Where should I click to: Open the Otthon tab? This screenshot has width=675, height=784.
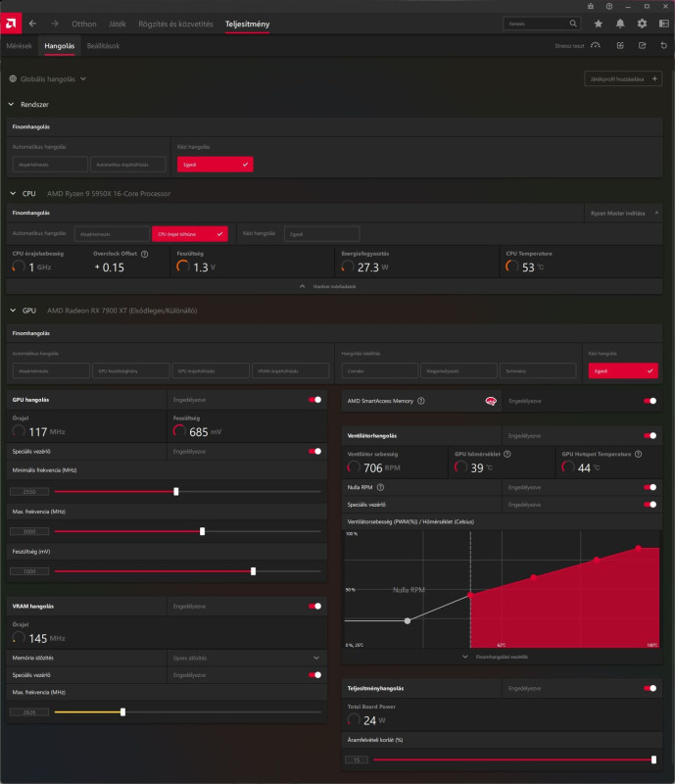[84, 24]
